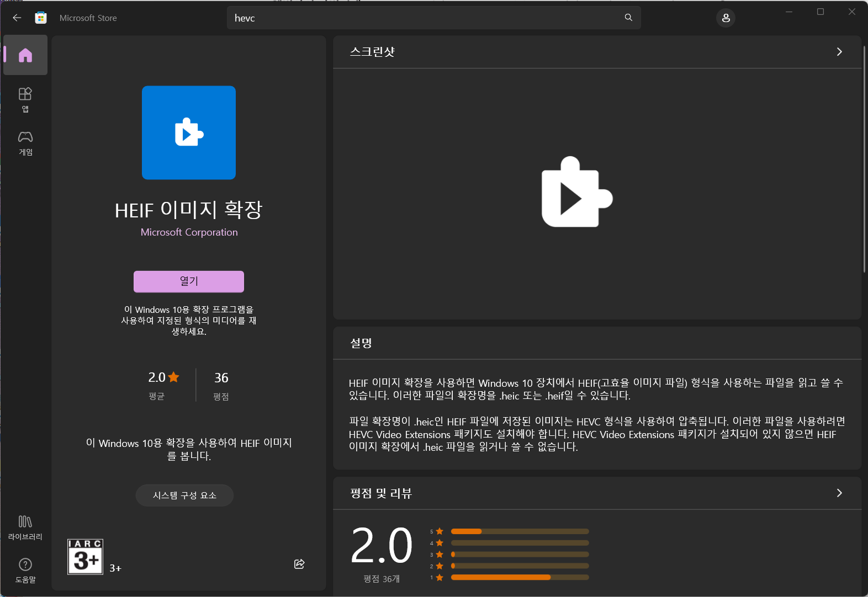Click the HEIF 이미지 확장 title
Viewport: 868px width, 597px height.
(x=189, y=210)
